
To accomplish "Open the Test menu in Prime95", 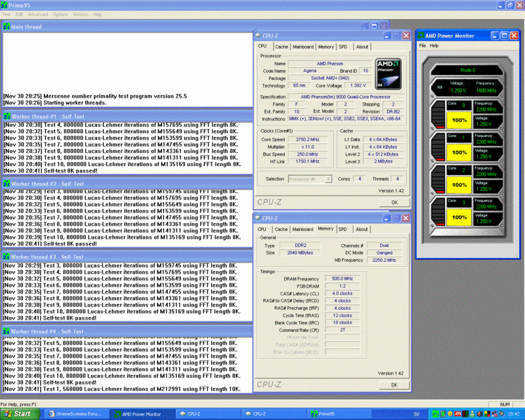I will pos(7,14).
